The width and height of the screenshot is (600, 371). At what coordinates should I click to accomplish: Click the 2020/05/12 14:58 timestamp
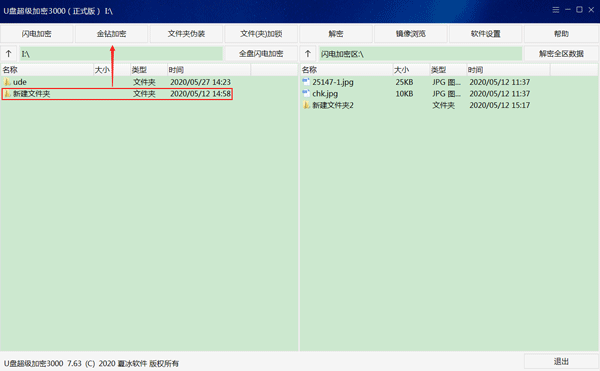201,94
